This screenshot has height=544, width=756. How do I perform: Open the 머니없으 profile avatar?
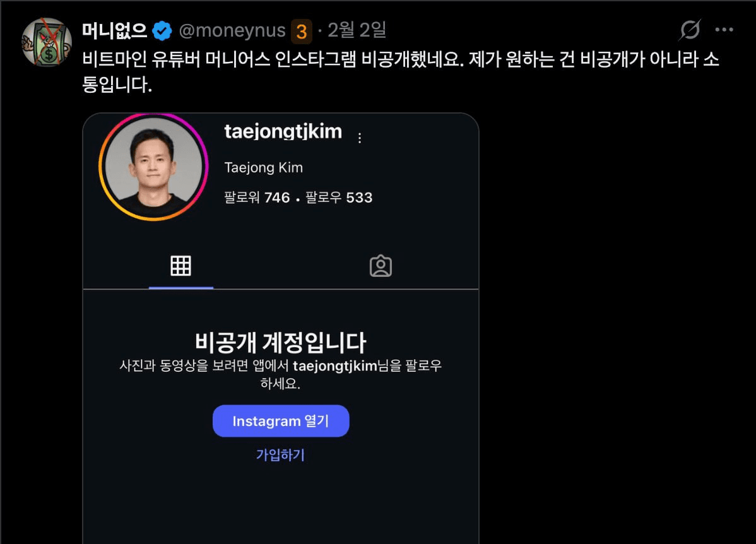coord(47,42)
